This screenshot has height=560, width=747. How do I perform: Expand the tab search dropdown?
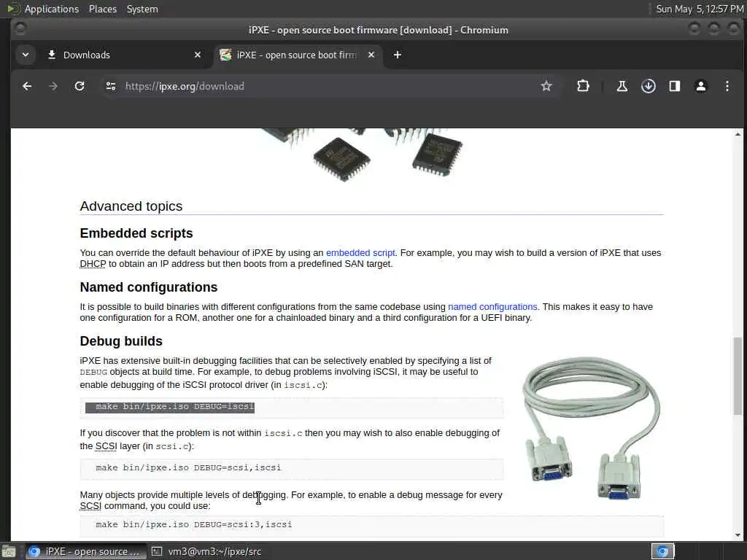(x=26, y=55)
